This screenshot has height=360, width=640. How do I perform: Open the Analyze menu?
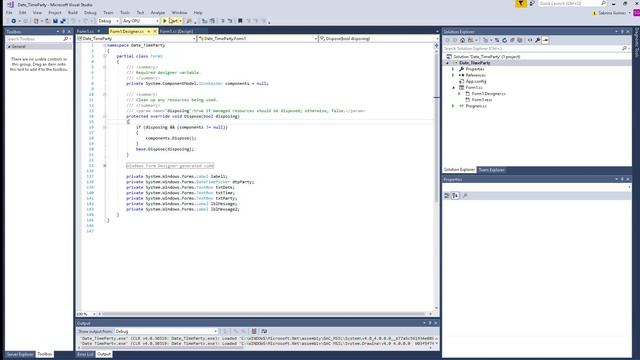[x=158, y=13]
